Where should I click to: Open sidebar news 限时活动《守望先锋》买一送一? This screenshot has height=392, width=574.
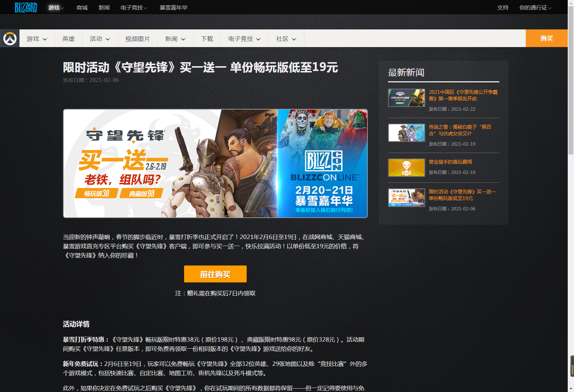pyautogui.click(x=462, y=195)
